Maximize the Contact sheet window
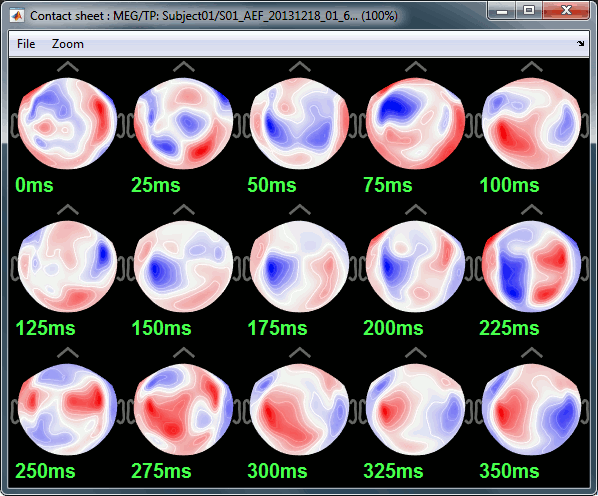This screenshot has width=598, height=496. click(529, 10)
